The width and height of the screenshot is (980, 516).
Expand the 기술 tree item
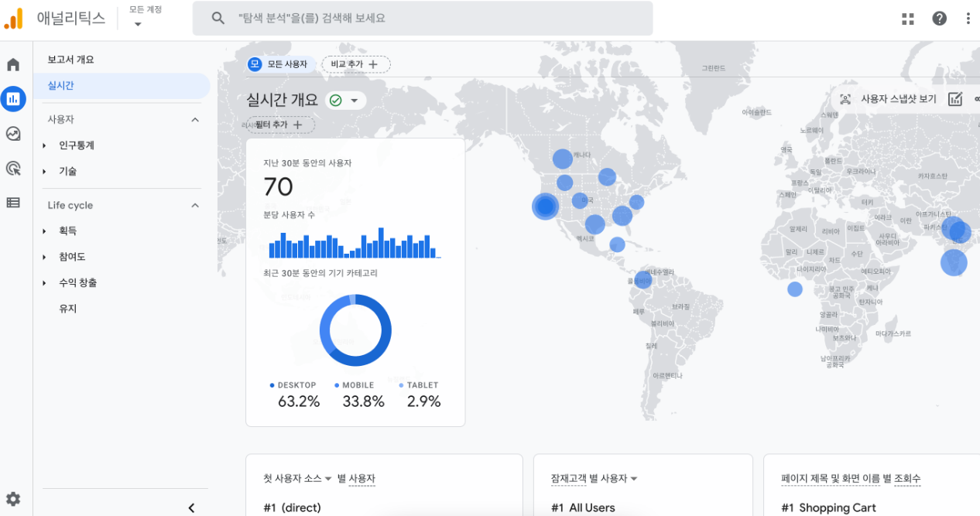(45, 171)
